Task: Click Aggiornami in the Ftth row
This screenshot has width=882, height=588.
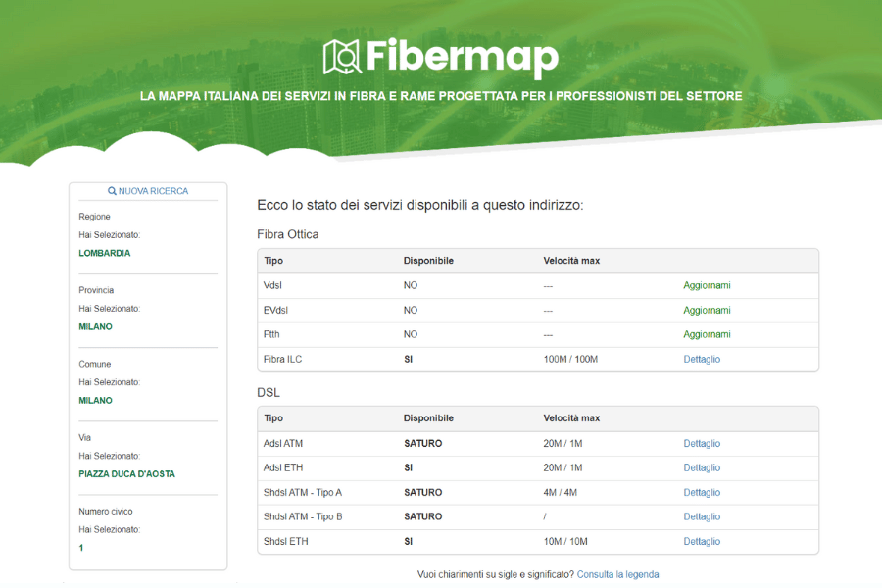Action: [707, 334]
